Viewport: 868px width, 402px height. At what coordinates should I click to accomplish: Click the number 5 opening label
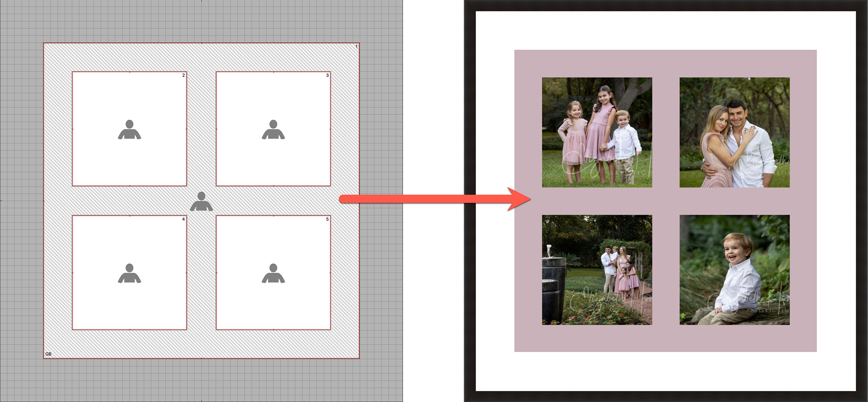tap(327, 219)
